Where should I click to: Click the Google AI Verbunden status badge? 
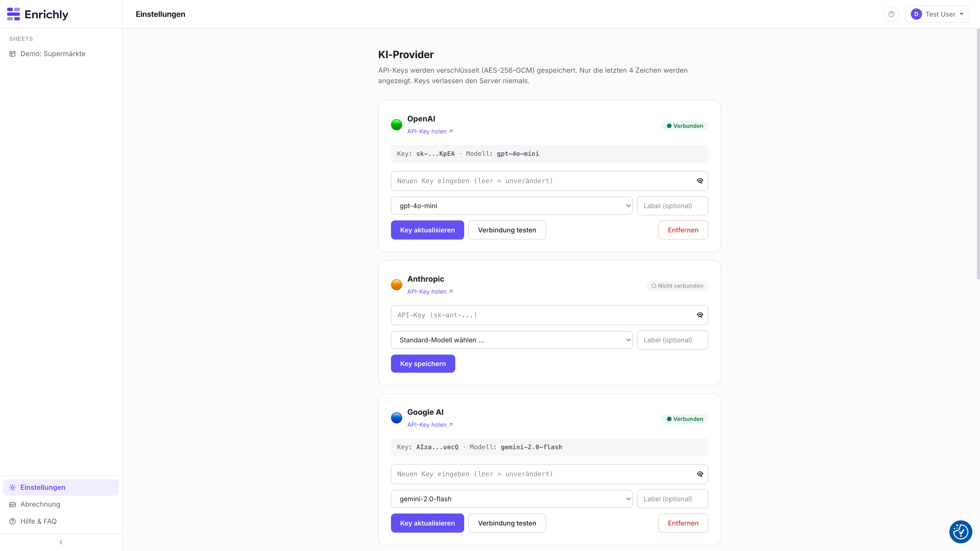point(685,419)
